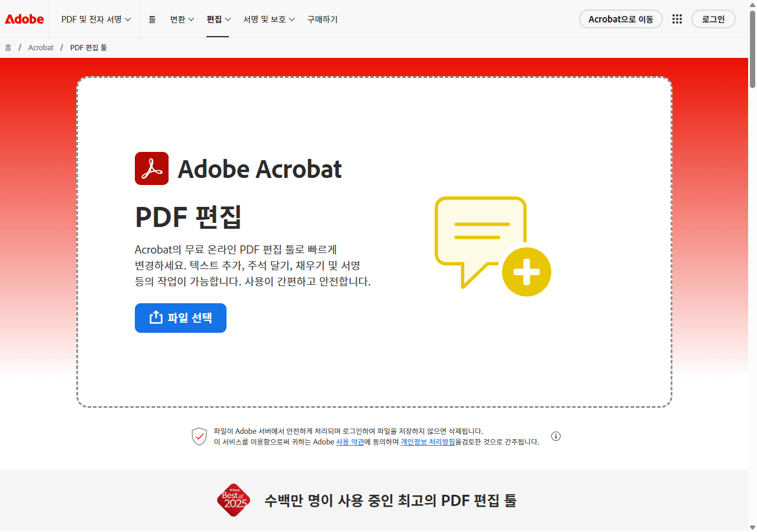Click the shield checkmark security icon
757x532 pixels.
pyautogui.click(x=199, y=436)
